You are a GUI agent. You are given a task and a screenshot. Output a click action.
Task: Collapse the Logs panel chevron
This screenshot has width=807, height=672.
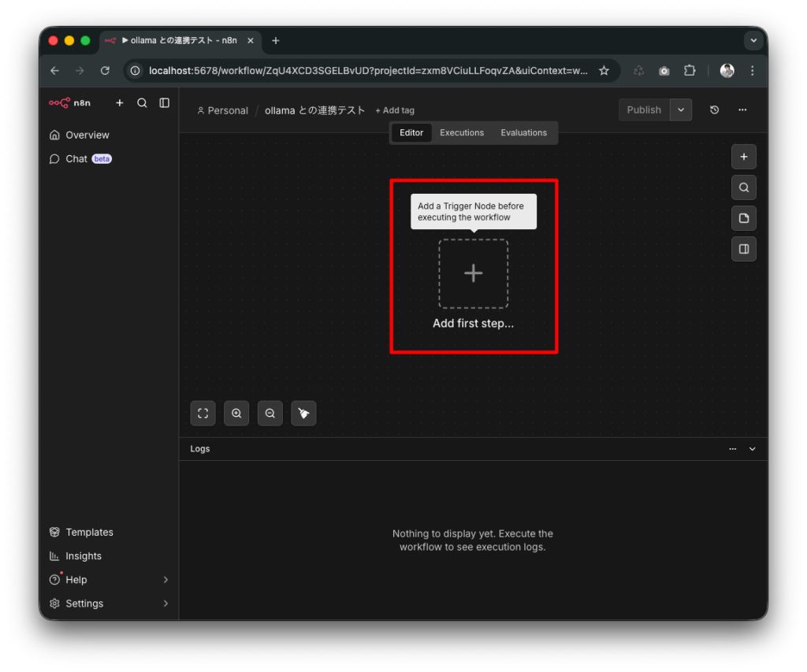click(752, 449)
